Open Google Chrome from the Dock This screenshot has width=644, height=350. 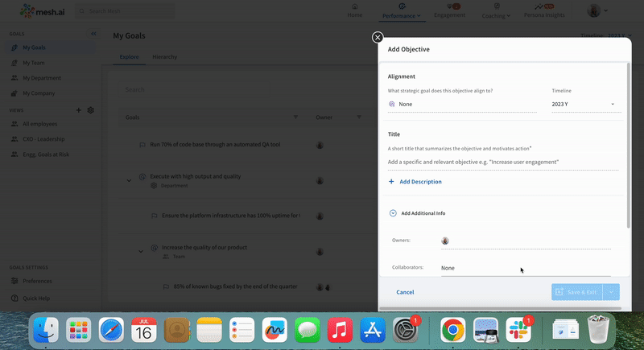pyautogui.click(x=452, y=330)
